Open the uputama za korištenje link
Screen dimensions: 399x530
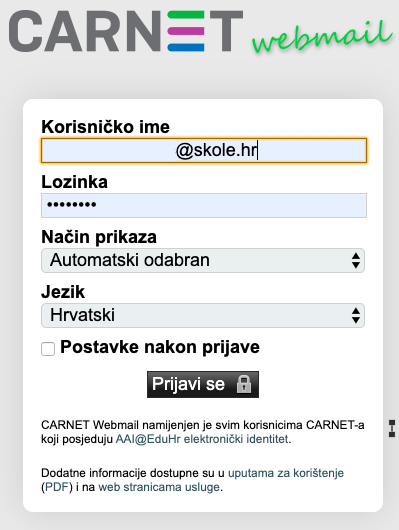(x=286, y=473)
